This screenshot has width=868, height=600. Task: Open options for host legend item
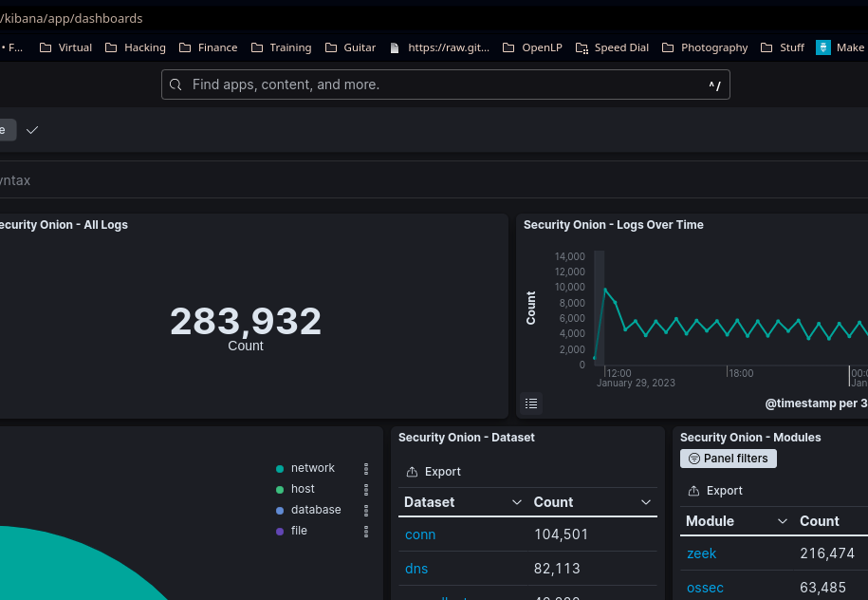(366, 489)
